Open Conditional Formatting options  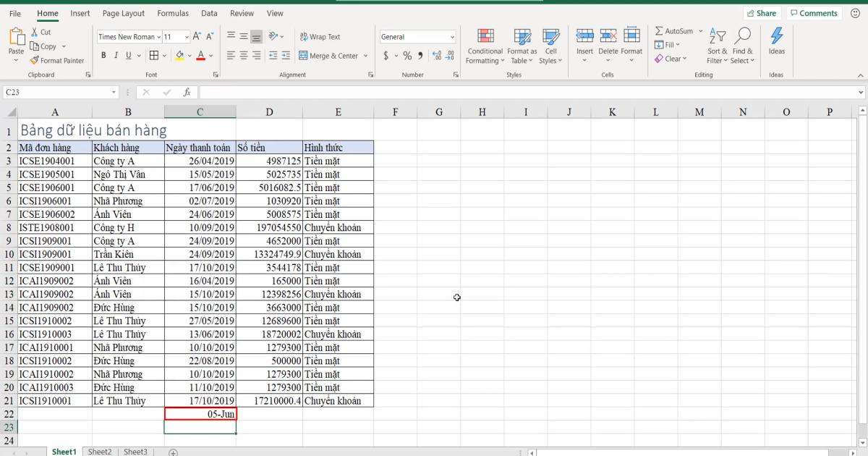484,46
